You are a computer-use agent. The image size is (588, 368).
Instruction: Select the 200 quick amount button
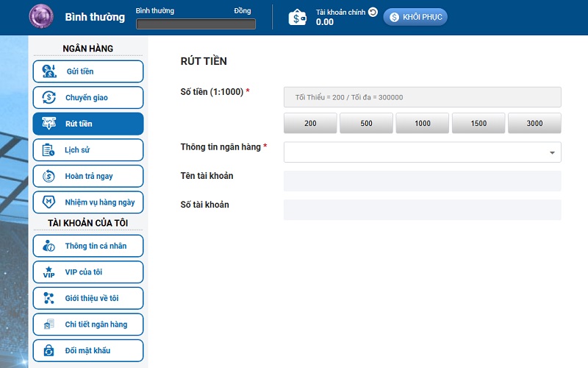click(x=310, y=123)
